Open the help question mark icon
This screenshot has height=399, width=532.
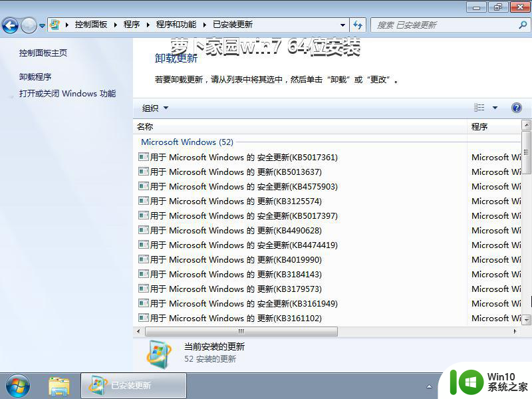516,108
